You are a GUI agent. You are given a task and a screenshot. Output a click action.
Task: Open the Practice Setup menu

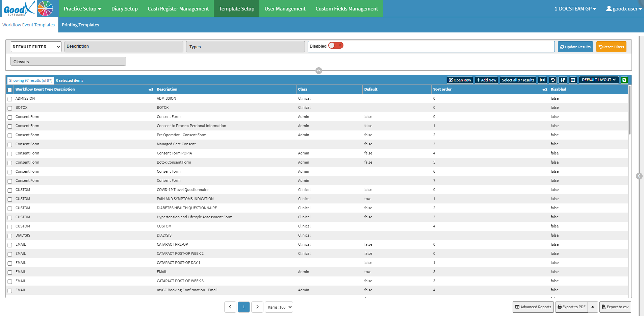pos(82,9)
